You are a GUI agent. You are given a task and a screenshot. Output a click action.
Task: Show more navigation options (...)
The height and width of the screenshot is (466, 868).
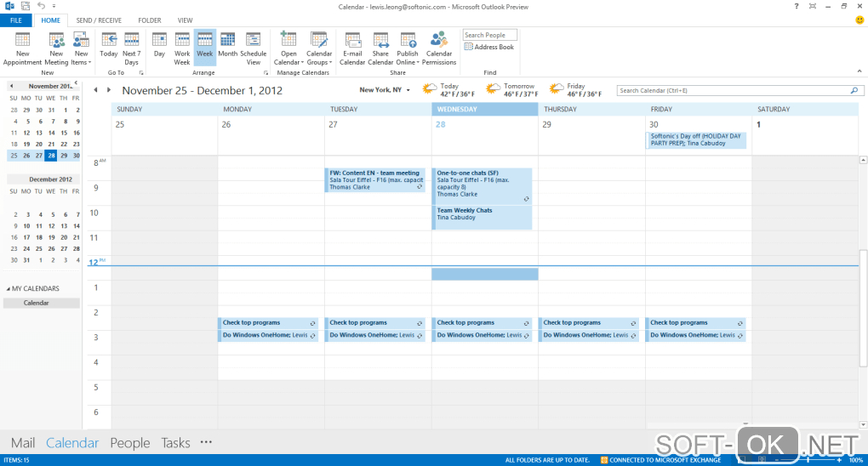(x=206, y=442)
